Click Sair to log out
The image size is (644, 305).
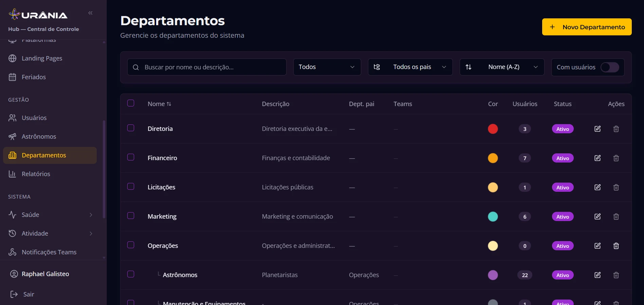click(x=22, y=294)
